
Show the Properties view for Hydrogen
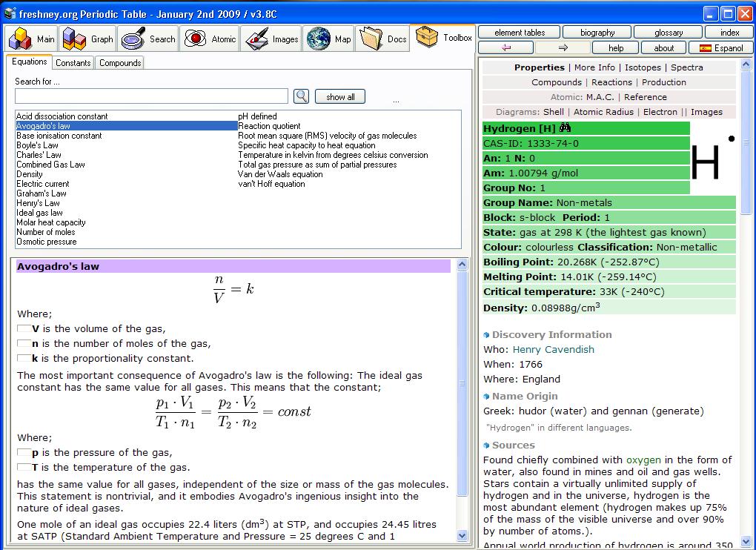point(539,67)
